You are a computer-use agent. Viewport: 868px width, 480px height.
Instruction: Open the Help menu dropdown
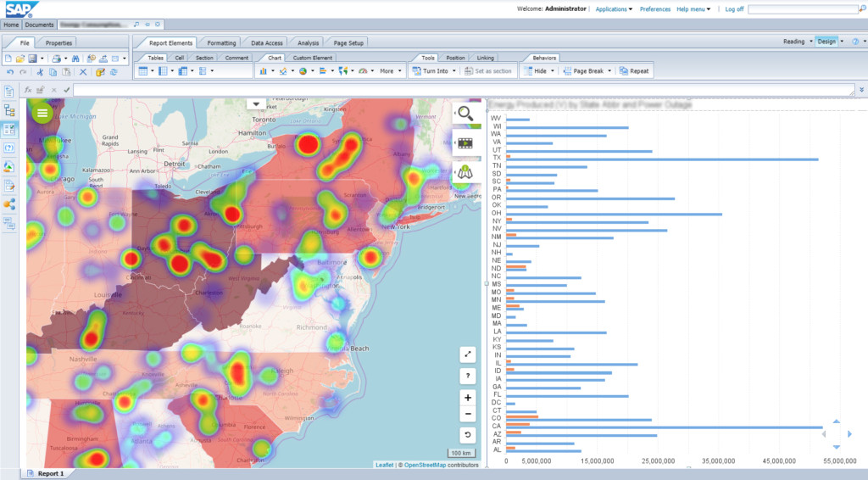click(x=693, y=8)
